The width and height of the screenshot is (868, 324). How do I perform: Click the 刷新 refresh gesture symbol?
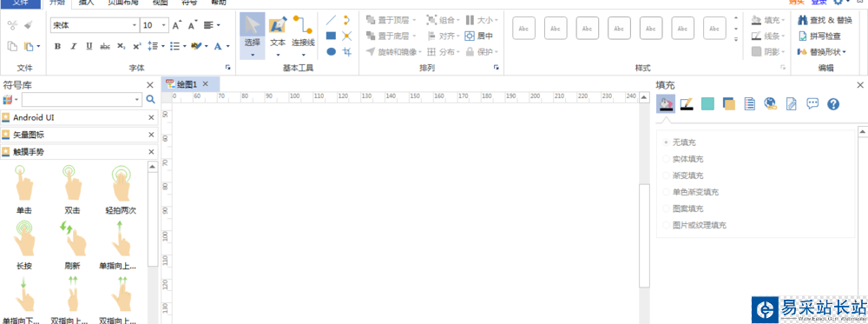click(72, 245)
